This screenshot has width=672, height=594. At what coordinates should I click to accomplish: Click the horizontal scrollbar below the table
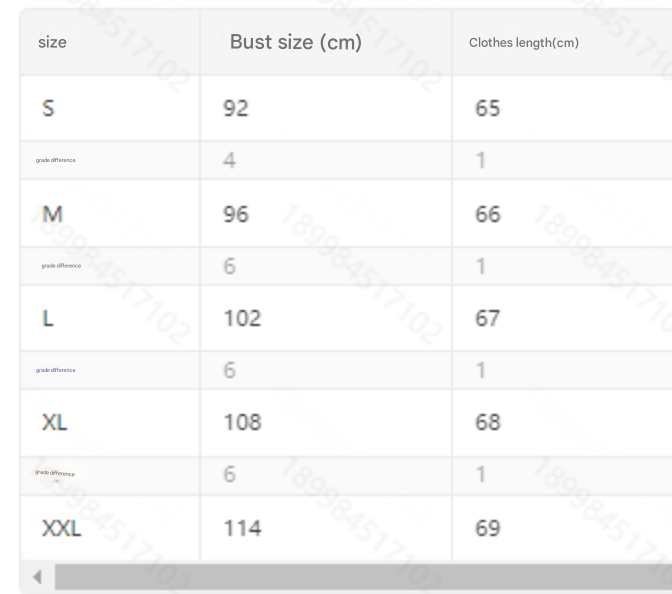(x=360, y=577)
